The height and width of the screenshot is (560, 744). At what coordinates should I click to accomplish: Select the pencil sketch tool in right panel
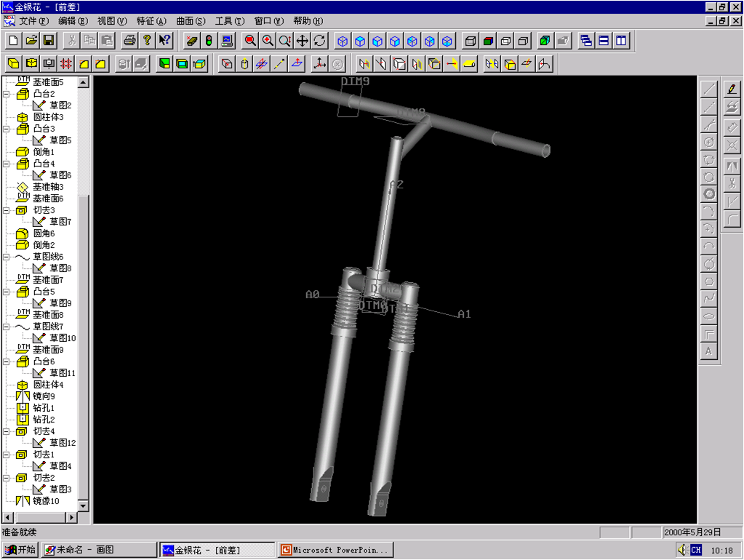point(732,89)
